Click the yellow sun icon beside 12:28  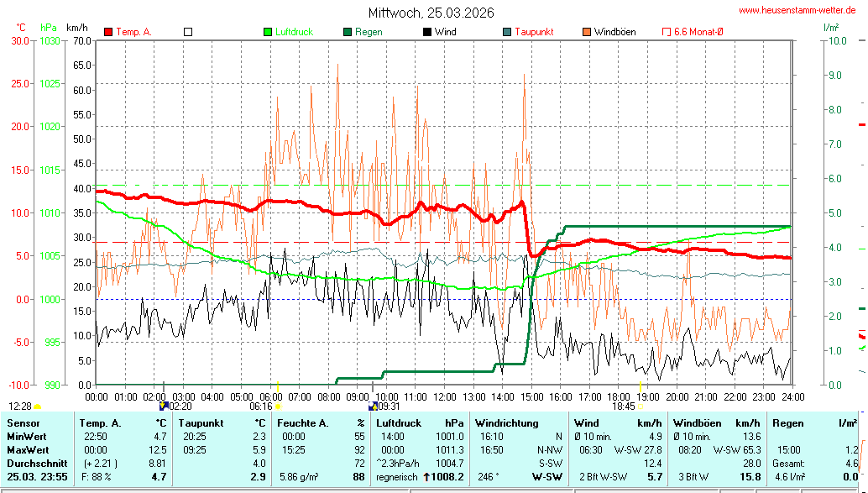37,406
